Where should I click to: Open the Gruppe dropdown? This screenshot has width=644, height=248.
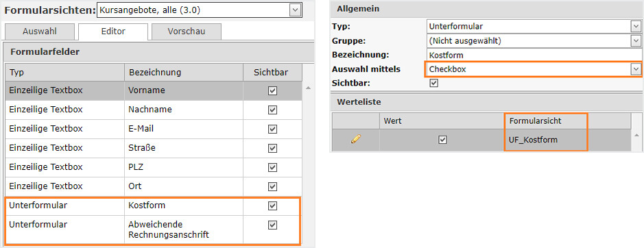coord(636,41)
